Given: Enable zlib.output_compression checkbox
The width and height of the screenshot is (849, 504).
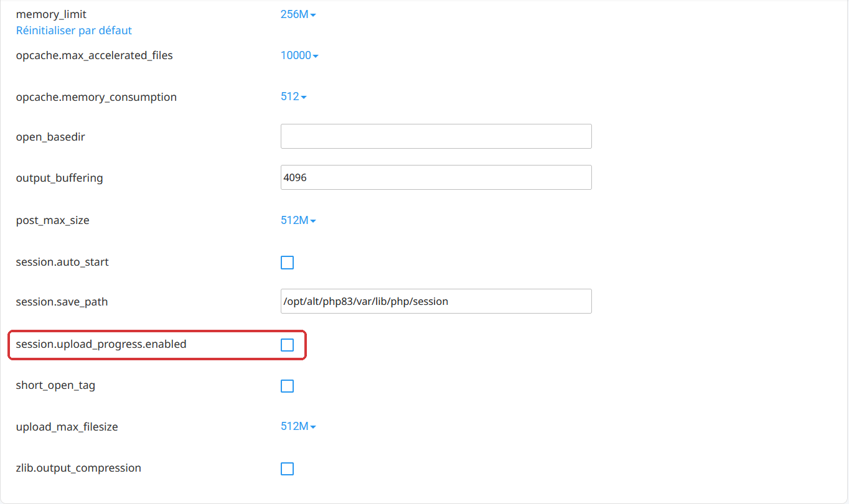Looking at the screenshot, I should click(x=287, y=469).
